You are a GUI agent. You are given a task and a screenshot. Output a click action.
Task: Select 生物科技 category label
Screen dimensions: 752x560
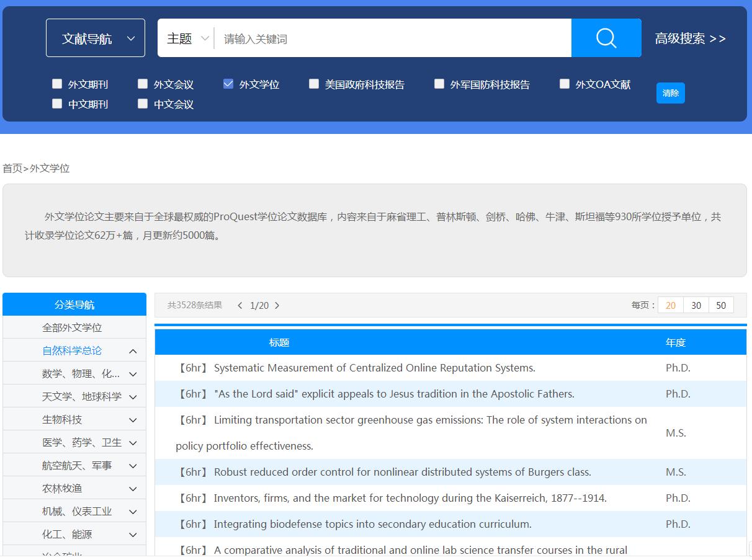(x=62, y=419)
